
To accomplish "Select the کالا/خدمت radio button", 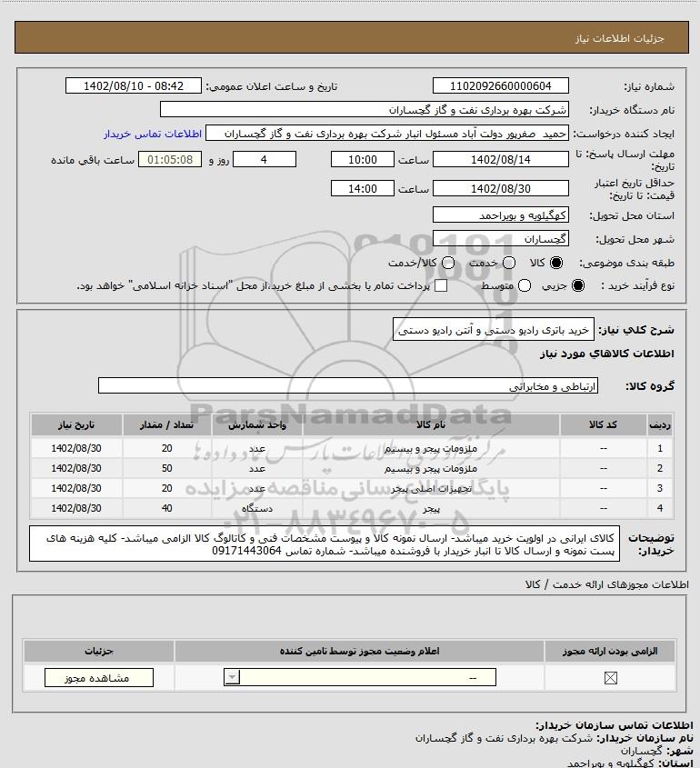I will click(x=447, y=263).
